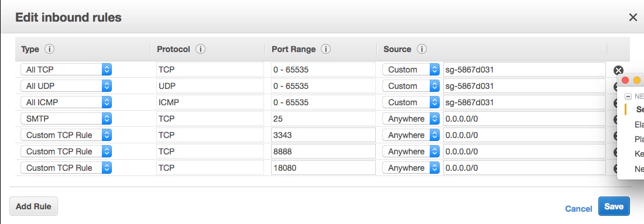Open Custom source dropdown in All ICMP row
Screen dimensions: 644x224
pyautogui.click(x=411, y=102)
